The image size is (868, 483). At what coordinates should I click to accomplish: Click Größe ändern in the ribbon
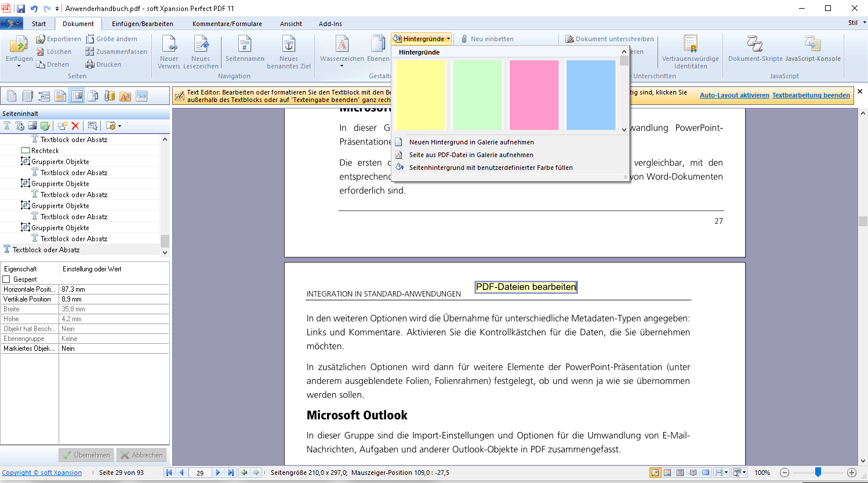[112, 39]
